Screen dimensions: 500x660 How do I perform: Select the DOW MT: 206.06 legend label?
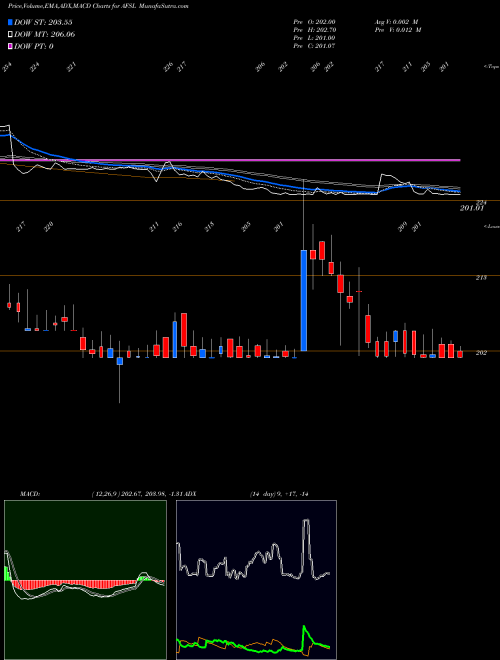click(x=45, y=35)
